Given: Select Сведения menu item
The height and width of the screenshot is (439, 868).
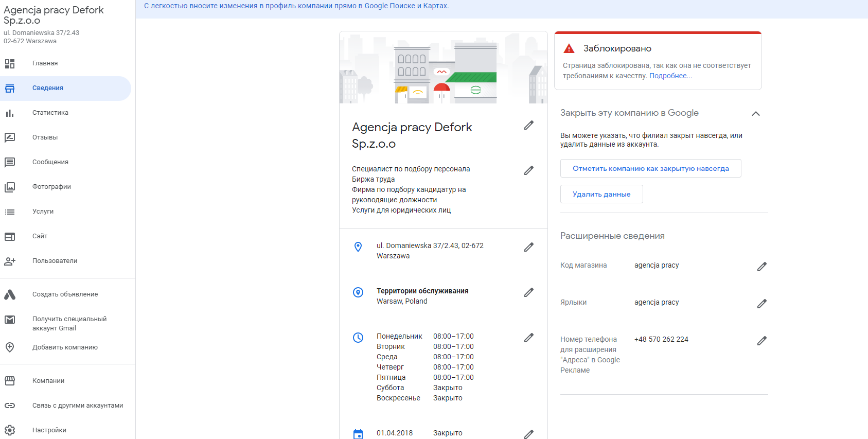Looking at the screenshot, I should pyautogui.click(x=66, y=89).
